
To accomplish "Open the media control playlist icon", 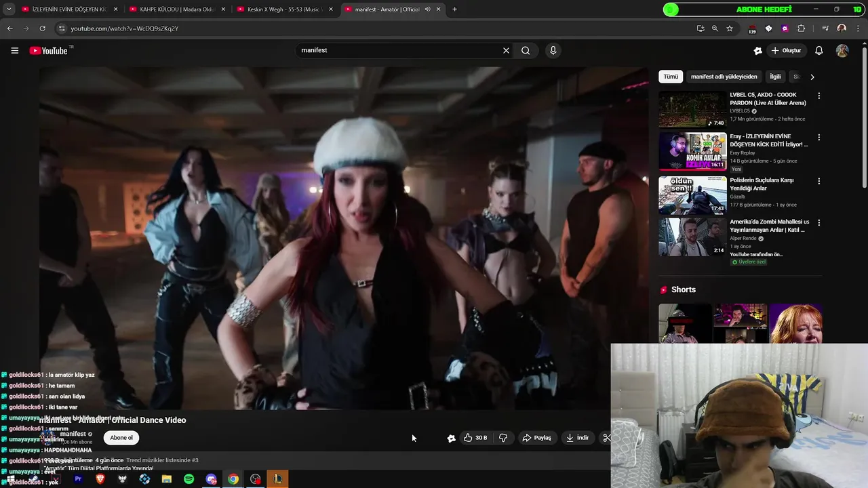I will pos(825,28).
